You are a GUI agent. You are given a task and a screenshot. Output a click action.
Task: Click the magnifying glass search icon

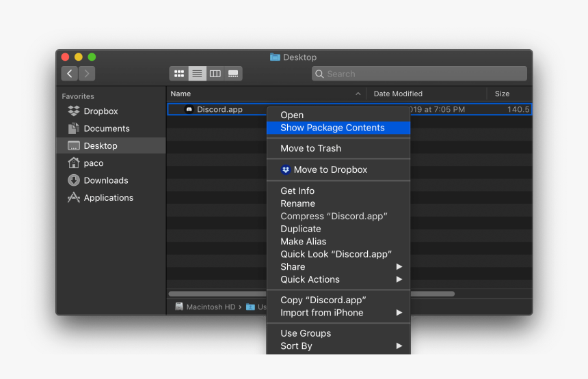319,74
